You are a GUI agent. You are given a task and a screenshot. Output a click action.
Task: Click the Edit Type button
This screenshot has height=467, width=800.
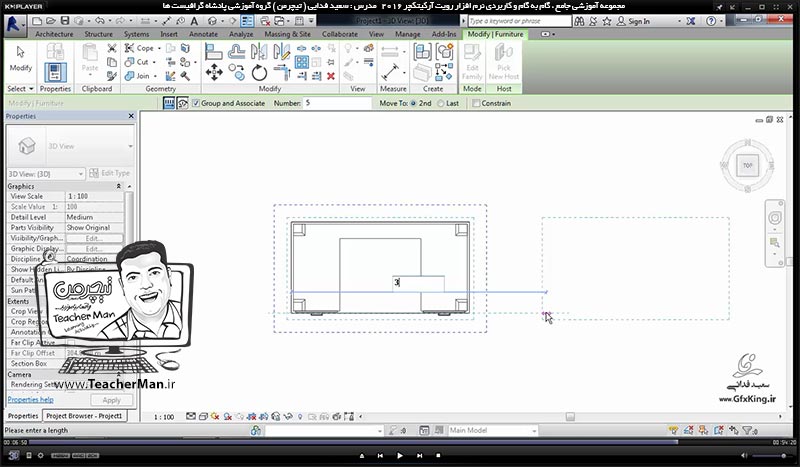[x=110, y=174]
